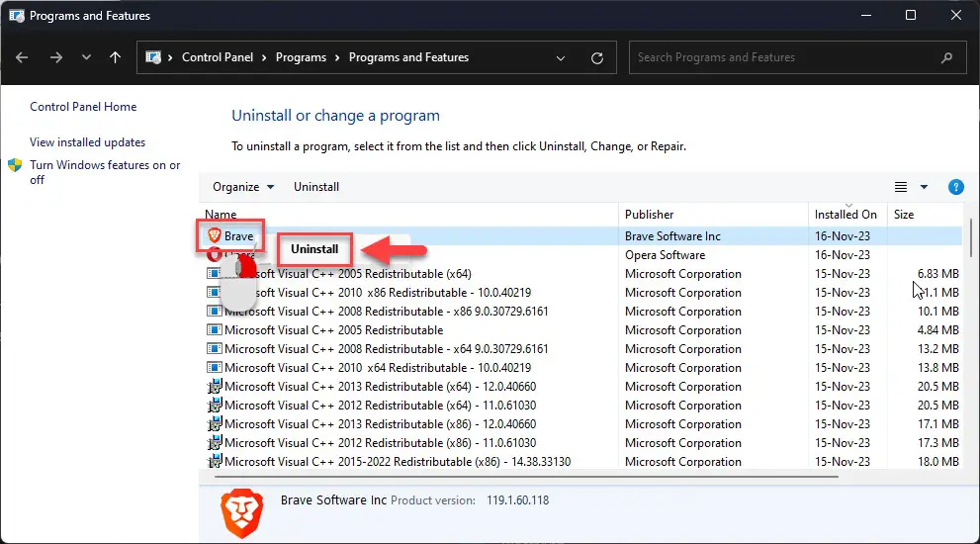Sort by Size column header
The width and height of the screenshot is (980, 544).
tap(904, 215)
